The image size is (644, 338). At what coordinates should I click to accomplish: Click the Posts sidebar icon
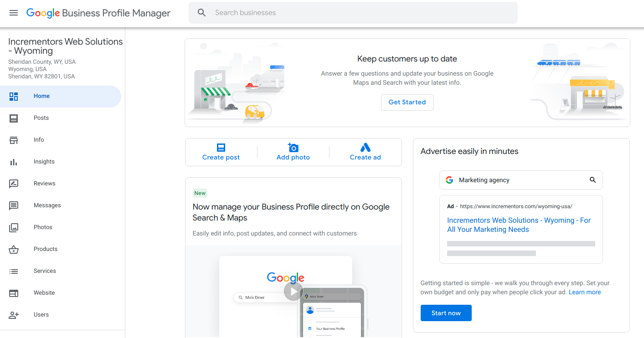click(14, 118)
